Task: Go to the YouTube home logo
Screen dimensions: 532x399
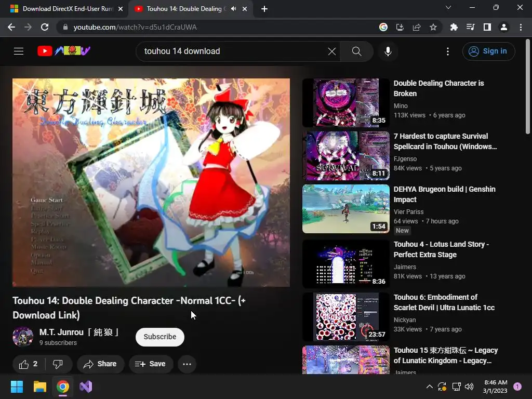Action: click(64, 51)
